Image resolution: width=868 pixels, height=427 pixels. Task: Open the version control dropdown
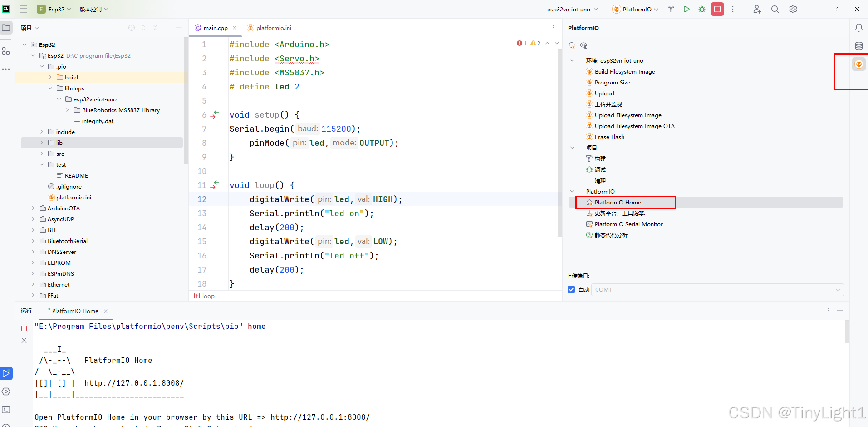[93, 9]
